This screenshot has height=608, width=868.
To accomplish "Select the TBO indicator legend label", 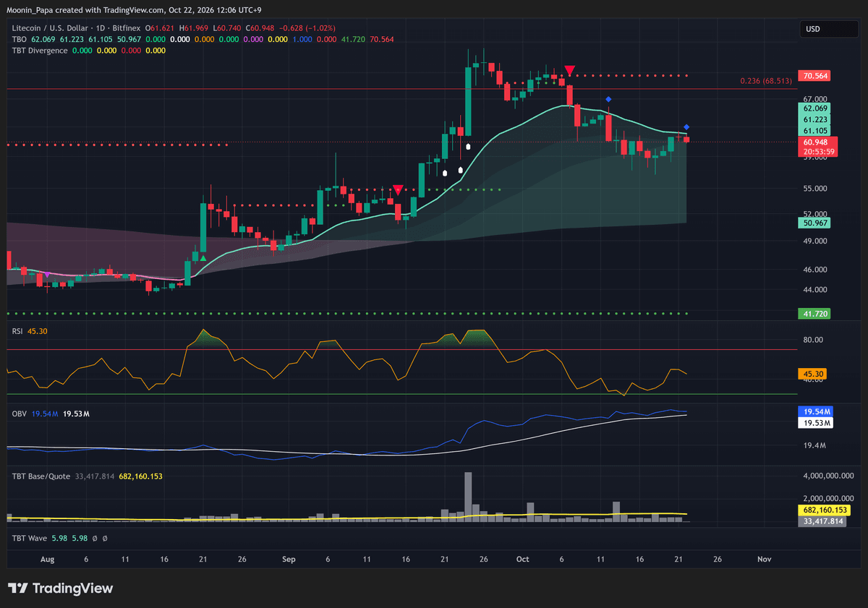I will tap(20, 40).
